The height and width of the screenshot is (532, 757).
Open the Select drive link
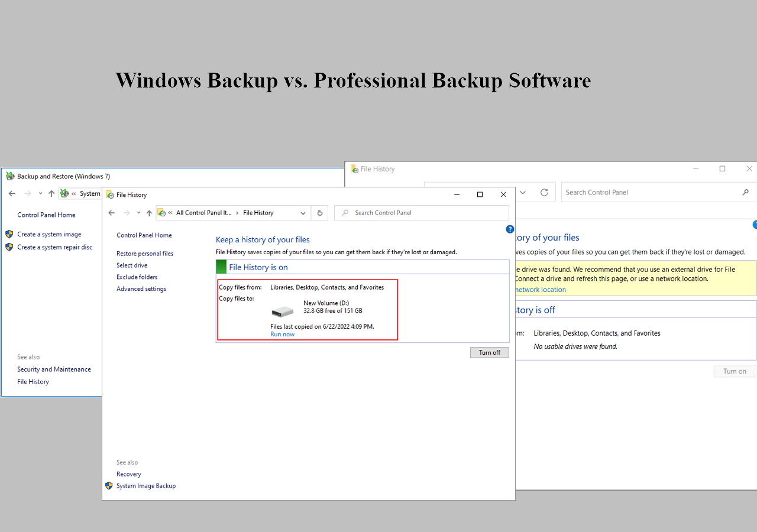[x=132, y=265]
